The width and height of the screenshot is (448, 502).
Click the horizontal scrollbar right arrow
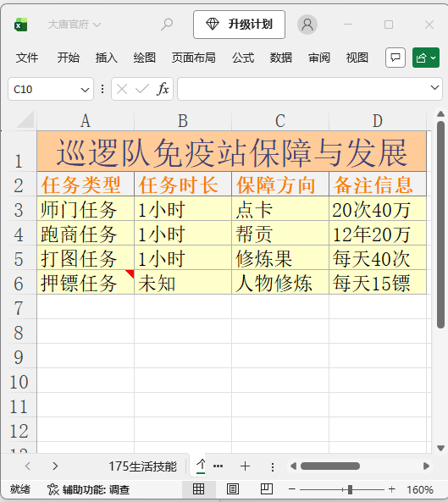pyautogui.click(x=426, y=466)
